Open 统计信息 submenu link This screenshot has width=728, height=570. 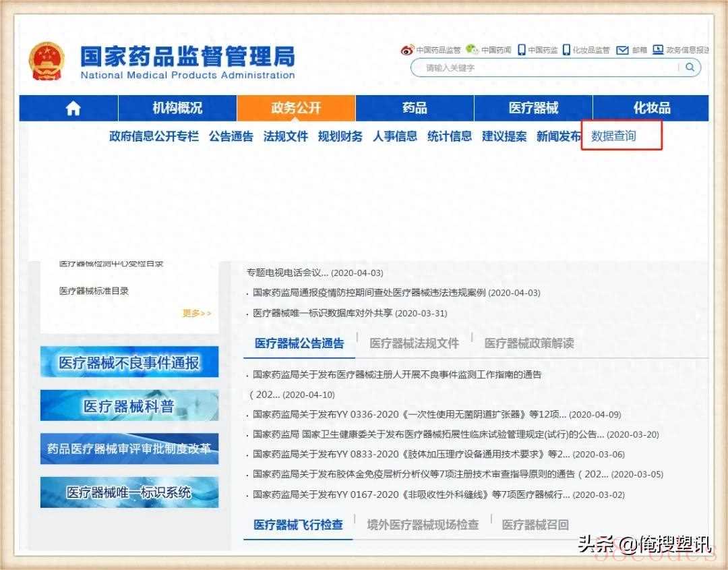450,136
